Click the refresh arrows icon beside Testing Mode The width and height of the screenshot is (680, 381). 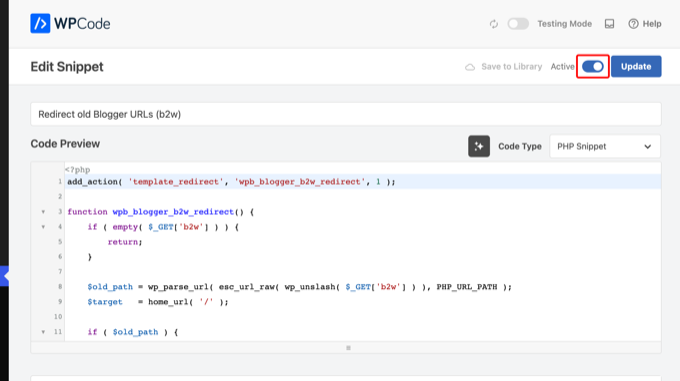pyautogui.click(x=494, y=24)
